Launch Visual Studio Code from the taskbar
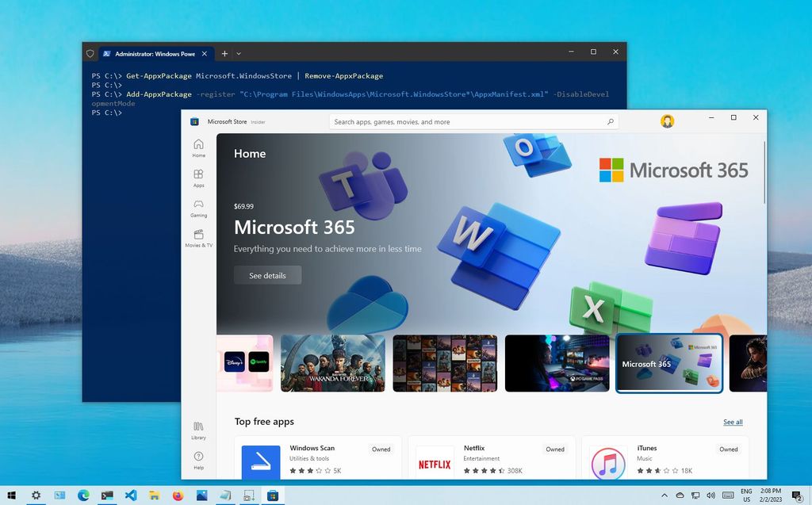 pos(130,494)
